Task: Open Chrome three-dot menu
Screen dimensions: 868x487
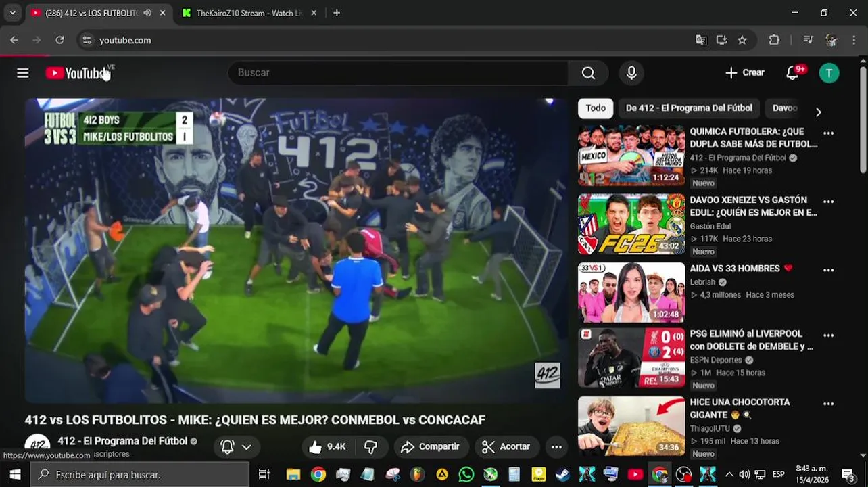Action: (x=852, y=40)
